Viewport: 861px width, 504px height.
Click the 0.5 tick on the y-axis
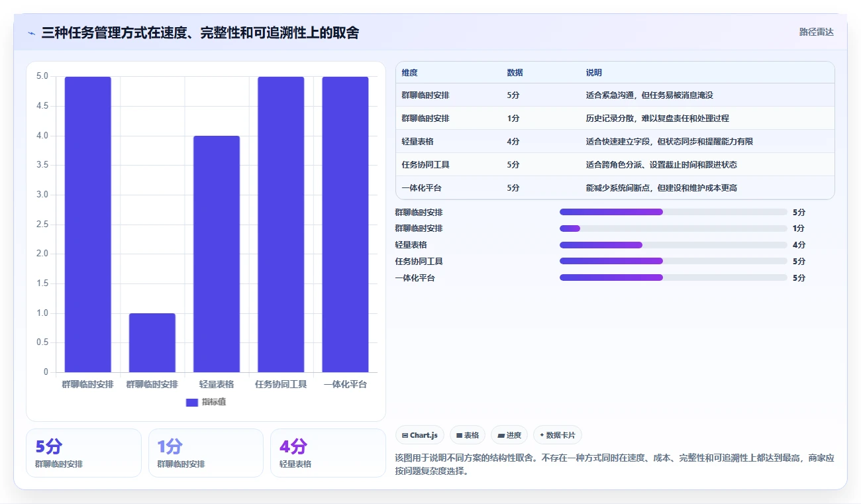click(42, 342)
